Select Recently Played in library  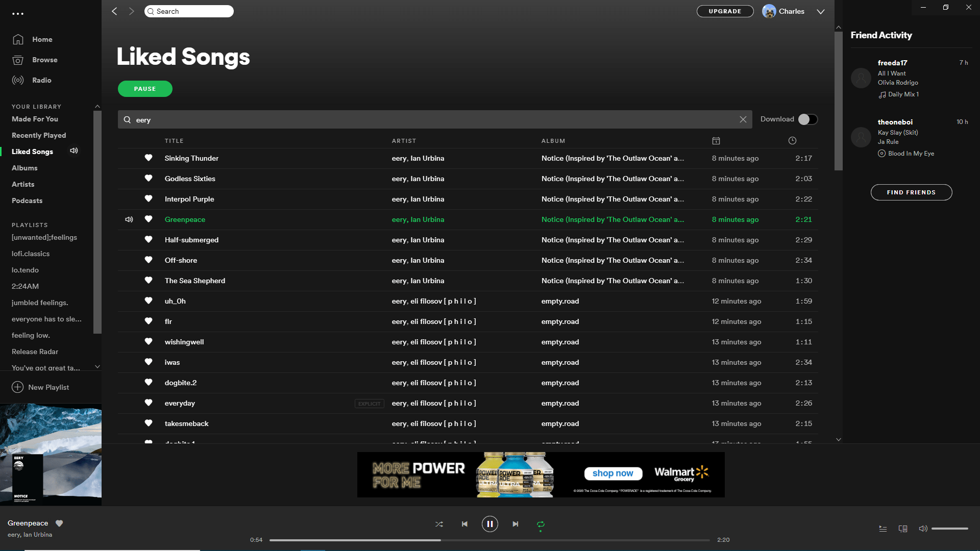click(39, 135)
